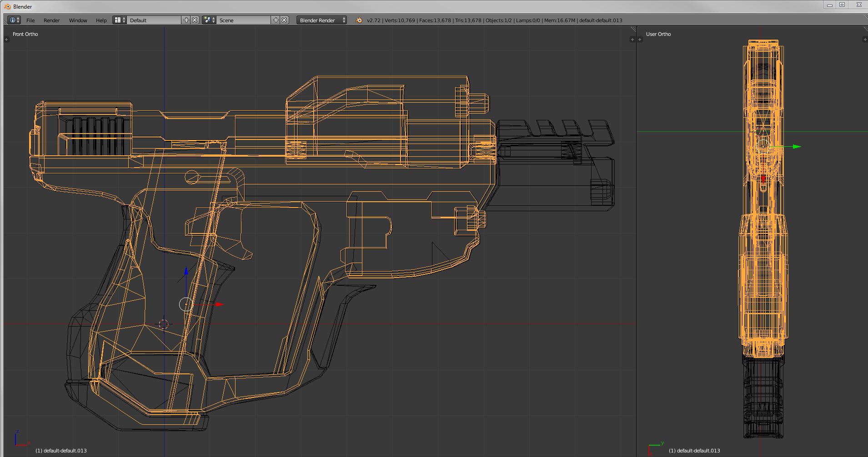Open the Help menu
The image size is (868, 457).
click(101, 20)
